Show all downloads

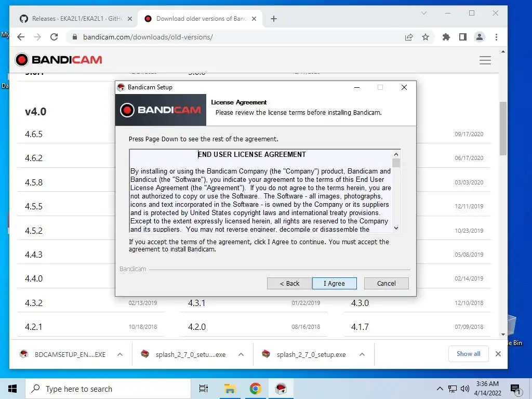coord(468,354)
